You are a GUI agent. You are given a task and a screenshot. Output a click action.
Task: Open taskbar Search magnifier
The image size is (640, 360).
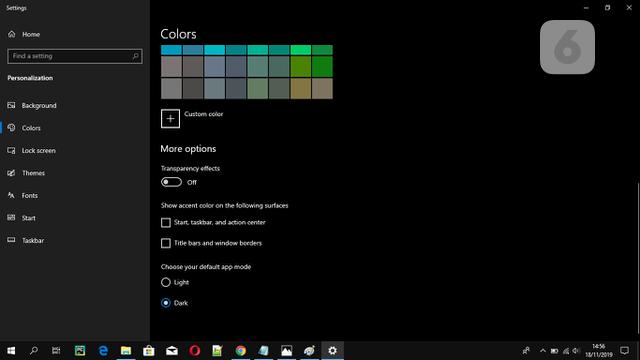[34, 351]
